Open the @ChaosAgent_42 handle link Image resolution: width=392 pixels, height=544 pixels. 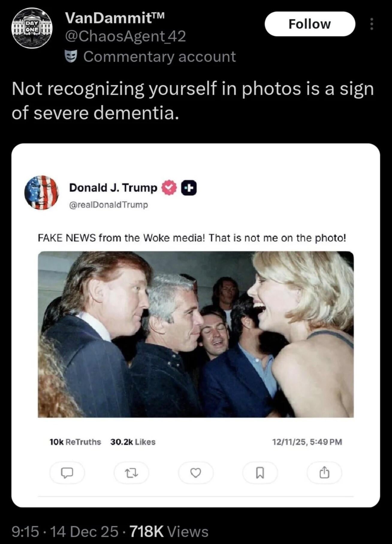tap(126, 37)
